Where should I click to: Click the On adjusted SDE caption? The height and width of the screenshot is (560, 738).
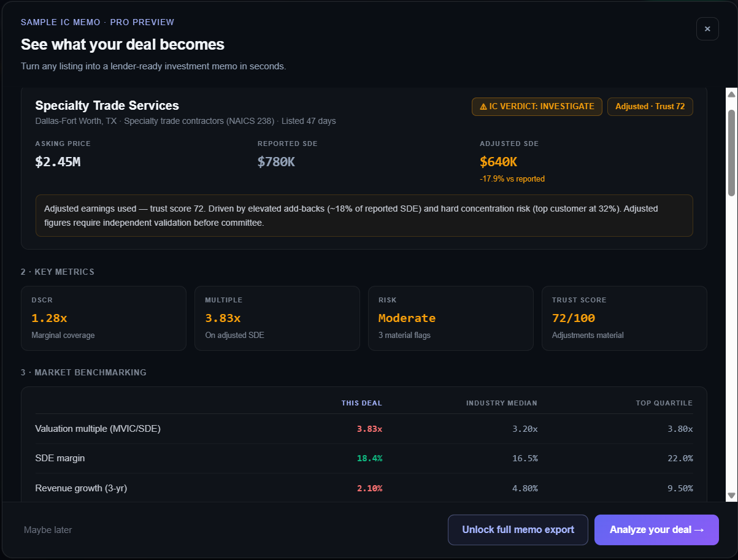(x=234, y=336)
